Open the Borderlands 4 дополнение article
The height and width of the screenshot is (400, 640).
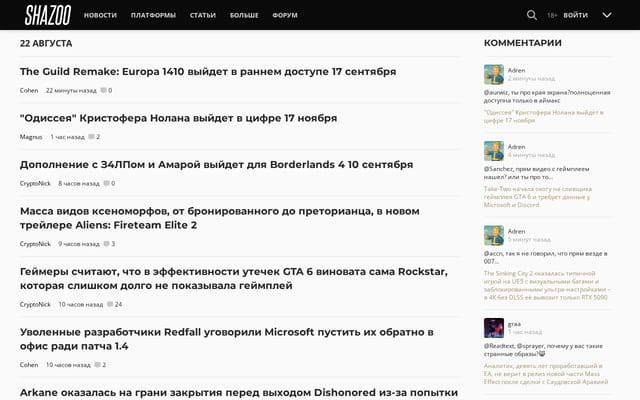click(216, 164)
